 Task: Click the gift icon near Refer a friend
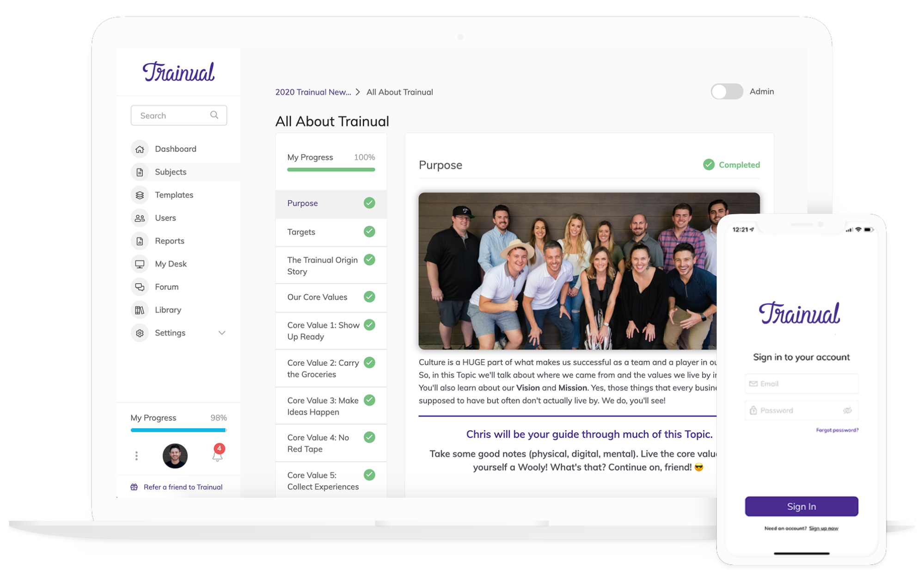(x=134, y=487)
